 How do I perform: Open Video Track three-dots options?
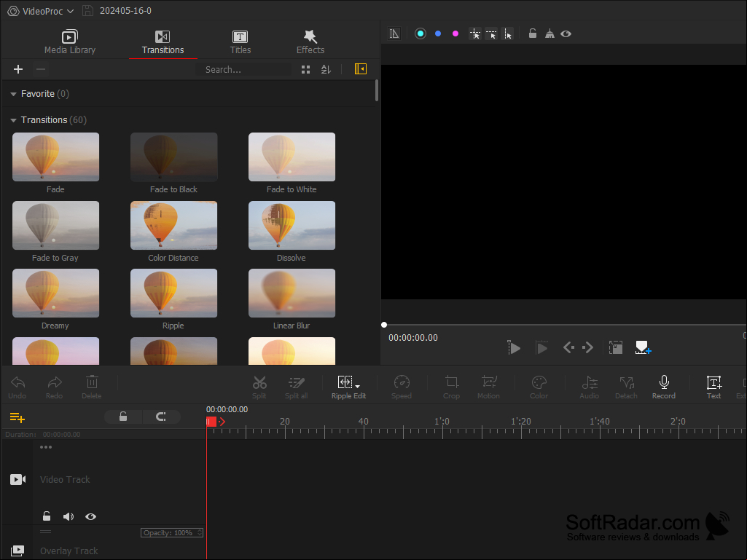46,447
